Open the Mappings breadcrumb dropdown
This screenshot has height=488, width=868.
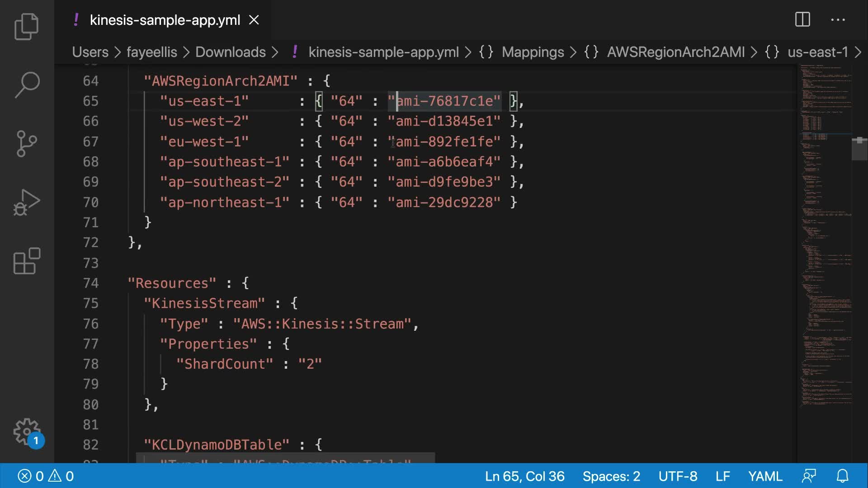point(533,52)
